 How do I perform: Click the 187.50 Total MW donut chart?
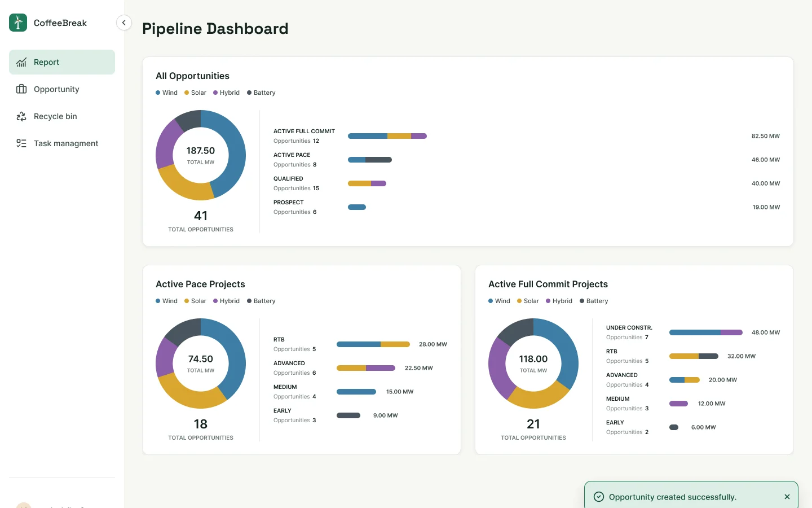pyautogui.click(x=201, y=155)
